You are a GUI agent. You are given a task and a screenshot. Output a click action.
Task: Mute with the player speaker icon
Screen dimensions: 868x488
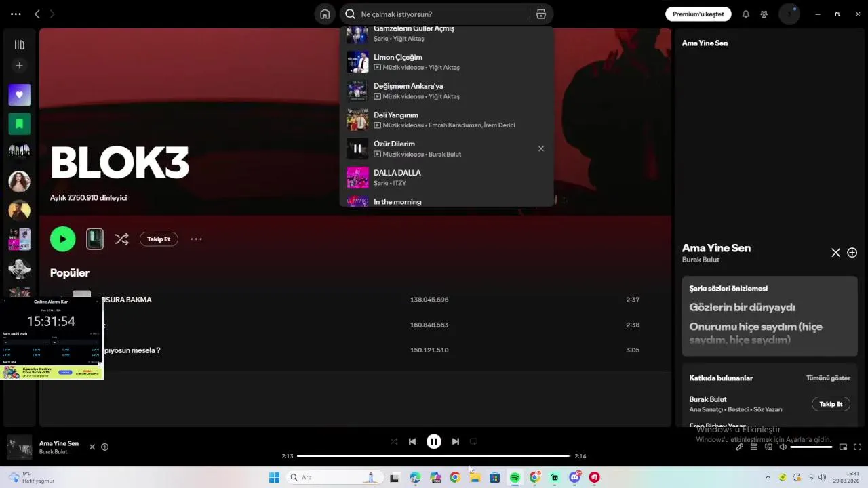(x=783, y=447)
